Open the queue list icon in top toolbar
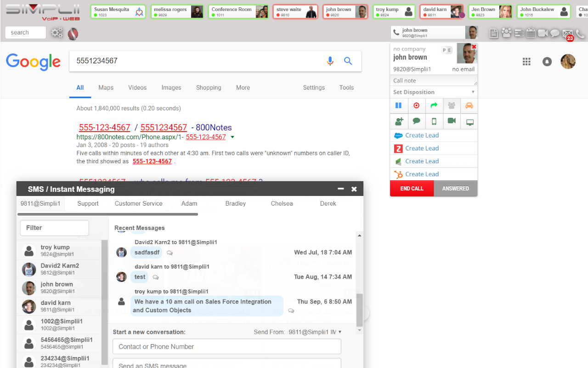 [519, 33]
